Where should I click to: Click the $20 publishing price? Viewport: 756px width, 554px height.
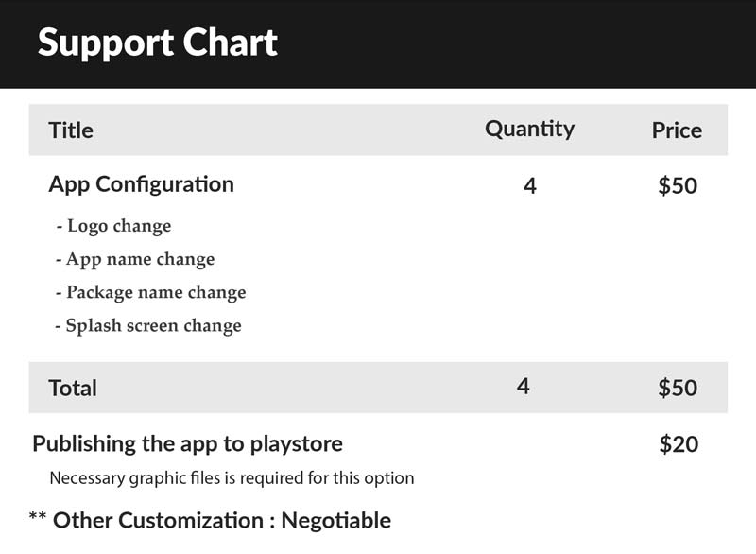pyautogui.click(x=679, y=444)
